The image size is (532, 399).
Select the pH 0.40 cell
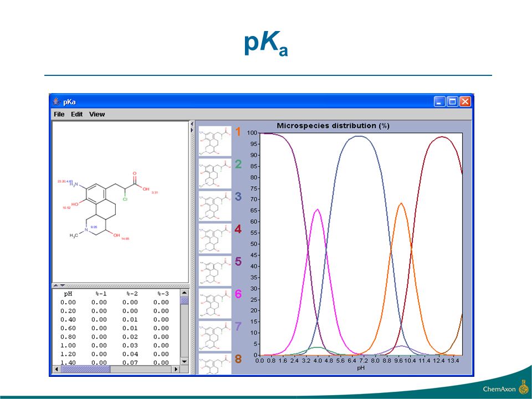pyautogui.click(x=68, y=320)
